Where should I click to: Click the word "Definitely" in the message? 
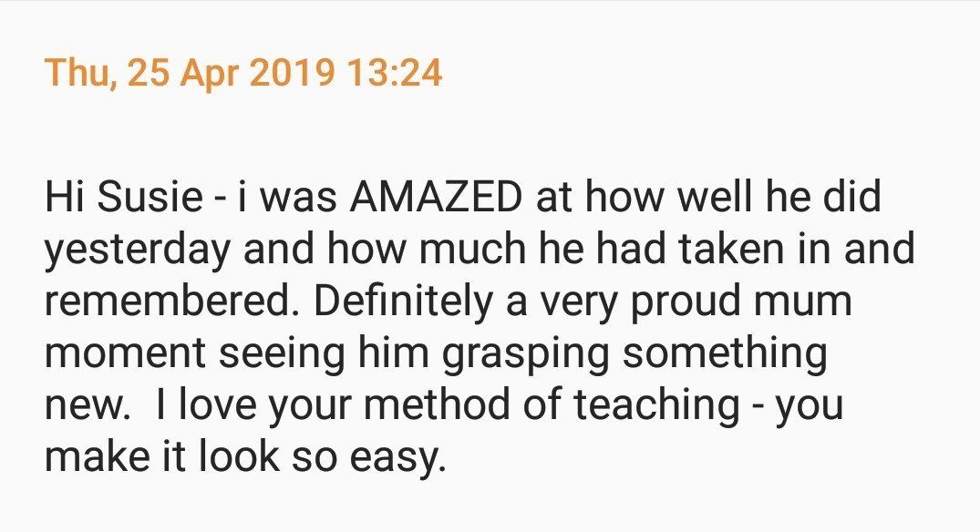[403, 301]
